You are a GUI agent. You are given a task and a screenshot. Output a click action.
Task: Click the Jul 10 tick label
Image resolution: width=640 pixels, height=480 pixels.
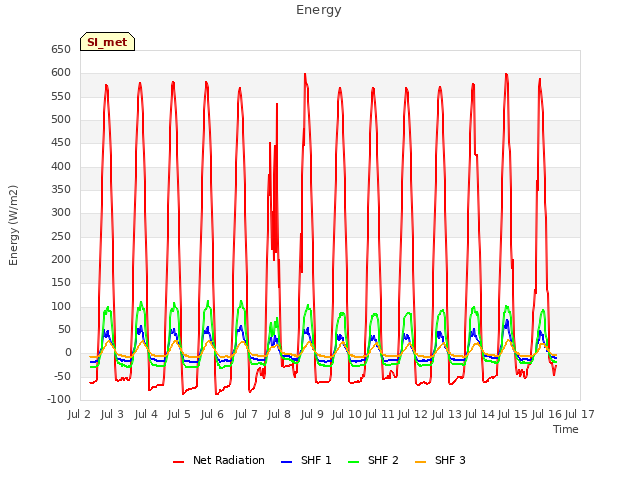pyautogui.click(x=347, y=414)
